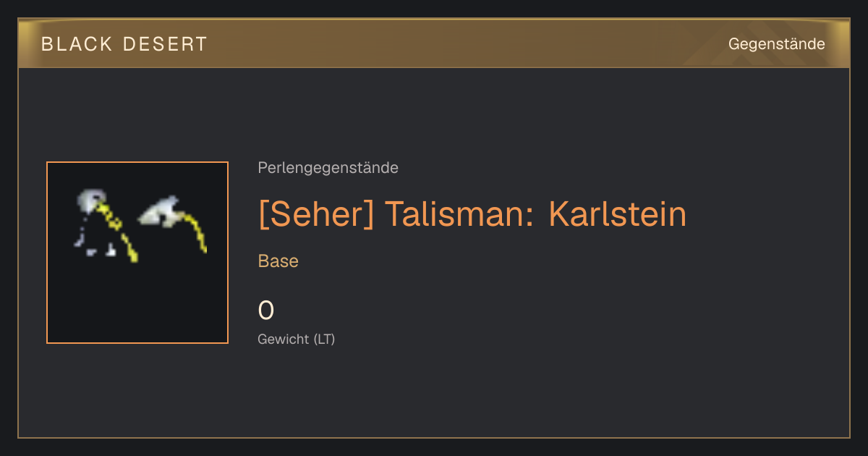Select the Perlengegenstände category label

(328, 168)
